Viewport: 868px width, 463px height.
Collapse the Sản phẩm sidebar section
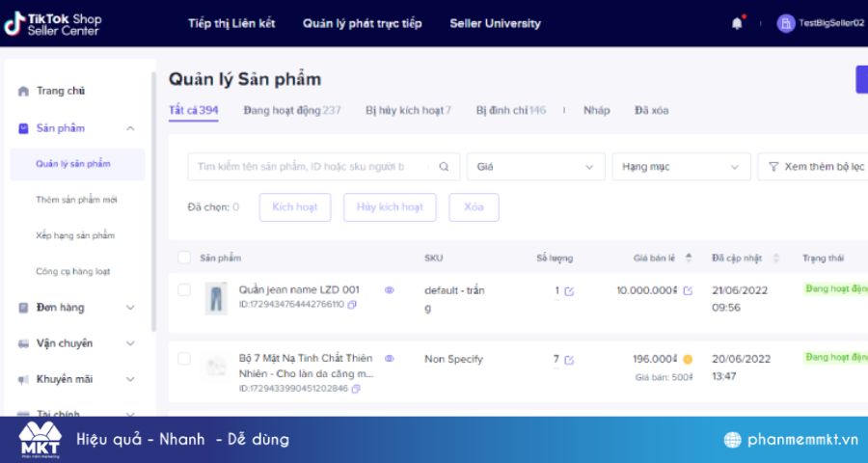pos(130,128)
